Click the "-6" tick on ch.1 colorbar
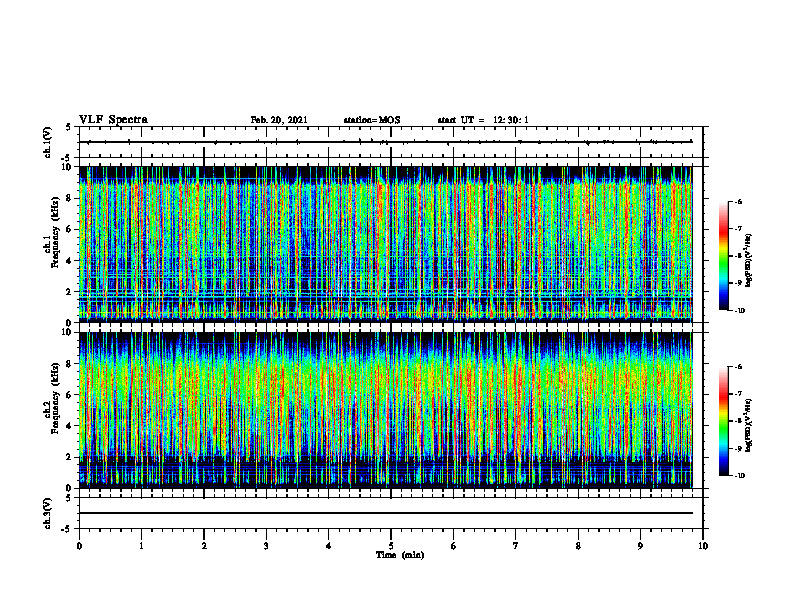Screen dimensions: 792x612 (738, 202)
